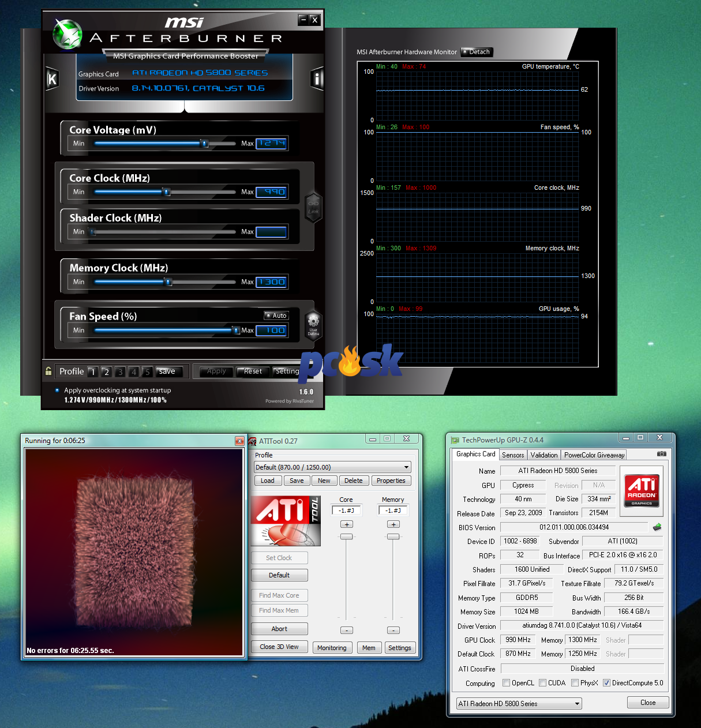The image size is (701, 728).
Task: Detach the Hardware Monitor
Action: pyautogui.click(x=476, y=52)
